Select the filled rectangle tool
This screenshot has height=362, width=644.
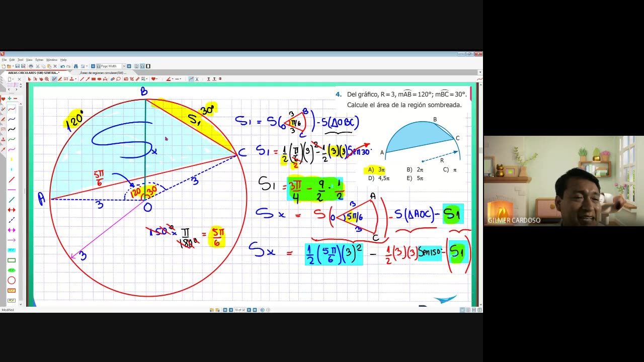pyautogui.click(x=94, y=79)
